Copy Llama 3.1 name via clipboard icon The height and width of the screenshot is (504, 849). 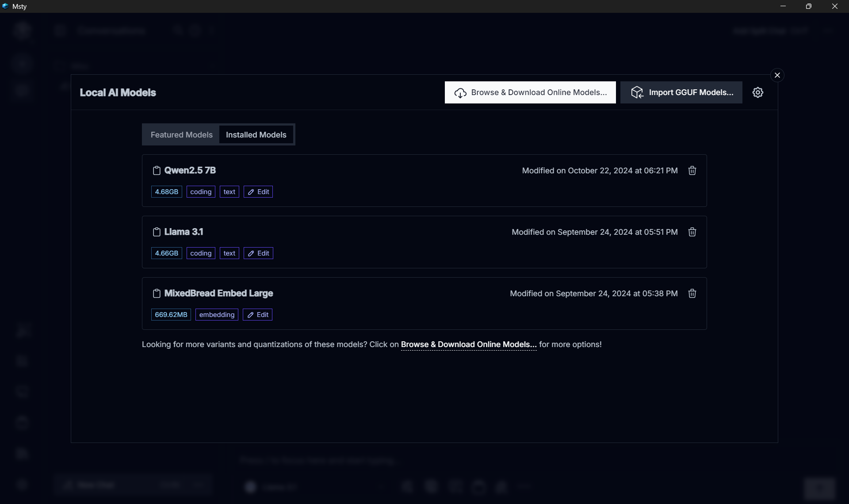click(157, 232)
